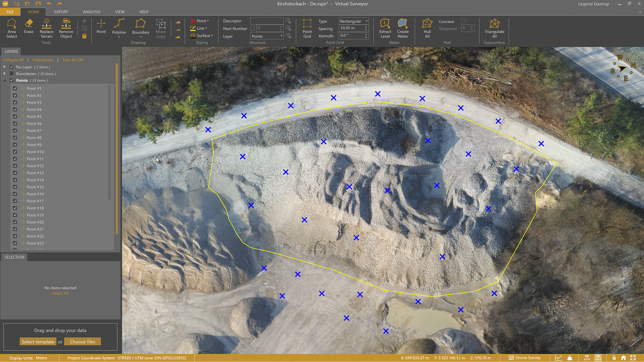Open the ANALYSIS ribbon tab

92,12
